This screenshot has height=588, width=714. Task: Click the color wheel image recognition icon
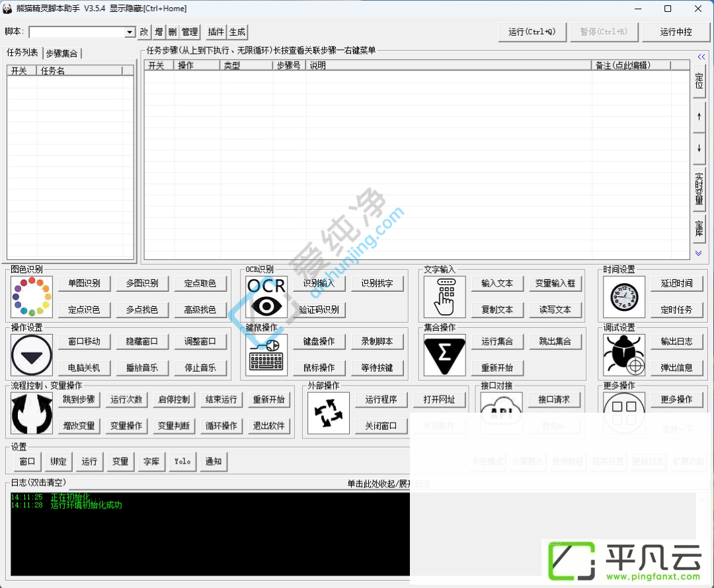[x=32, y=296]
